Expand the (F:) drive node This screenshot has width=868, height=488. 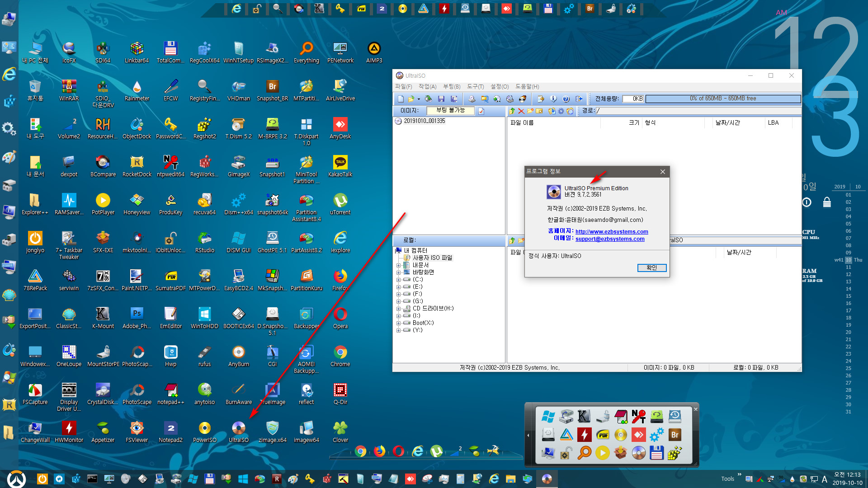tap(399, 294)
